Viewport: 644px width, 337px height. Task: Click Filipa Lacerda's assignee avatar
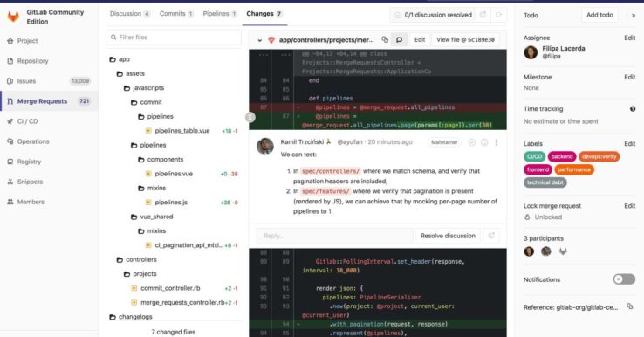531,52
